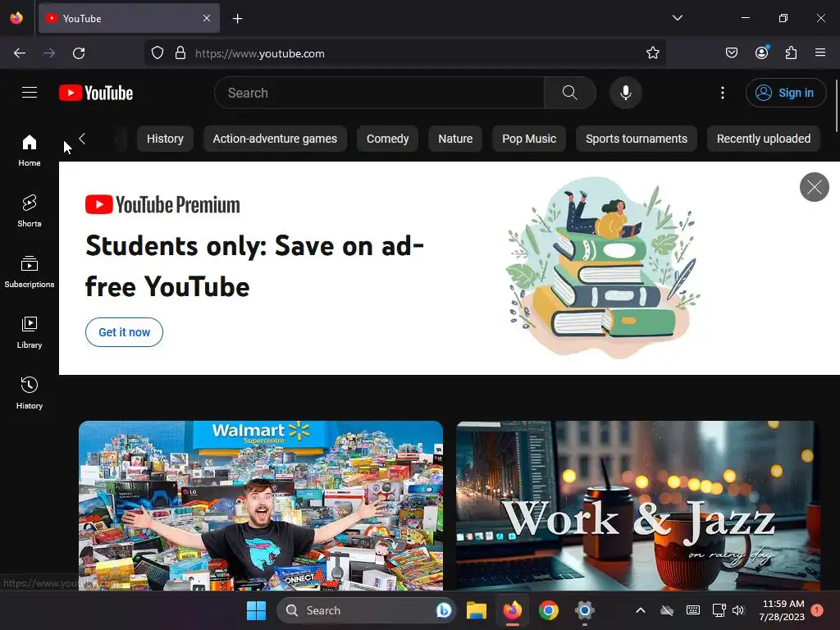
Task: Open Library in sidebar
Action: pos(30,333)
